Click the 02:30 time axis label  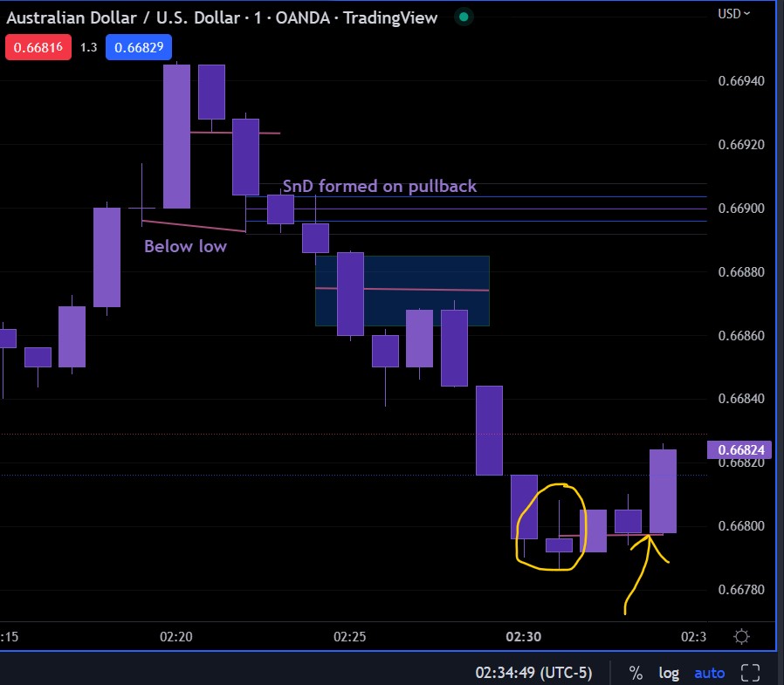tap(524, 636)
